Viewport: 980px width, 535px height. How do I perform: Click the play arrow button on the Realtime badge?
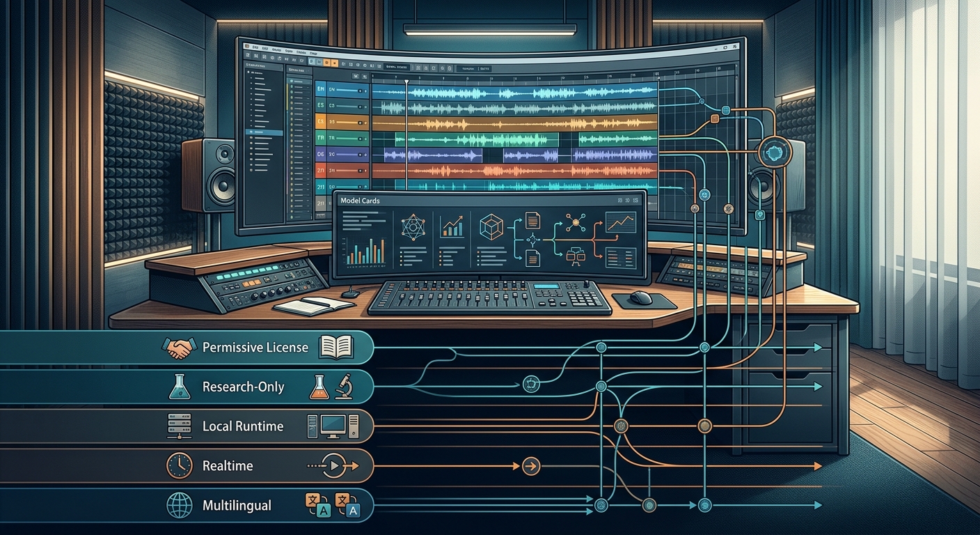point(335,466)
